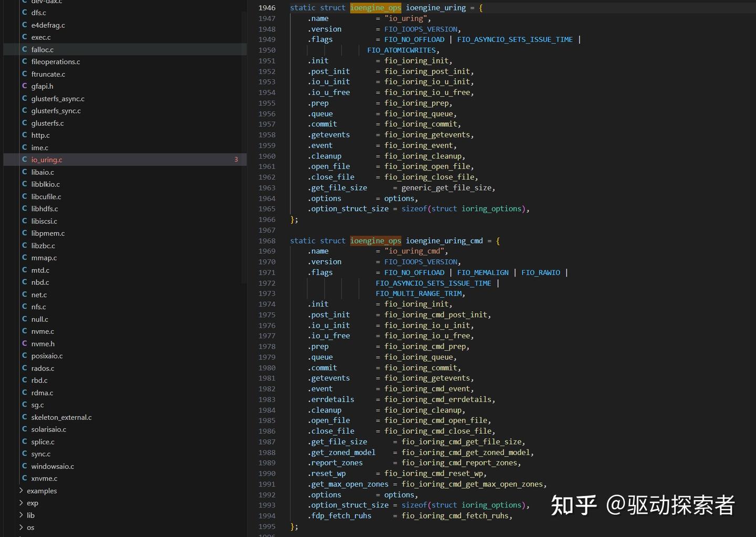
Task: Open gfapi.h header file
Action: tap(42, 86)
